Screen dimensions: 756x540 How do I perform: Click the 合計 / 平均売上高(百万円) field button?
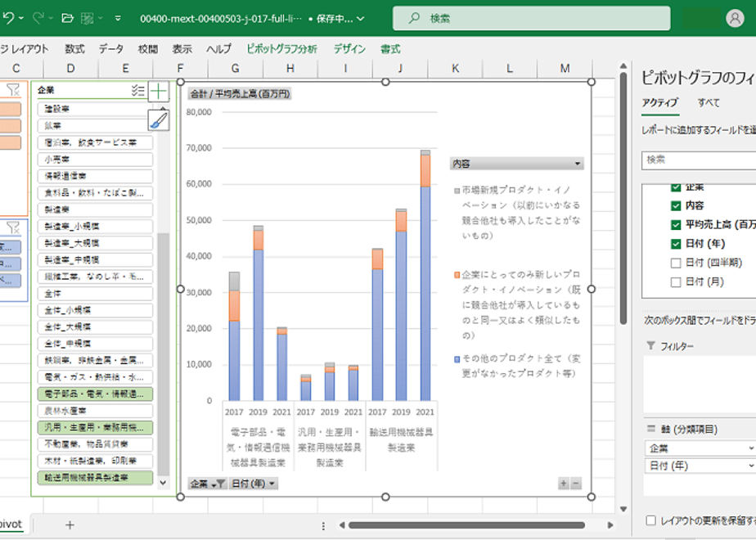240,93
